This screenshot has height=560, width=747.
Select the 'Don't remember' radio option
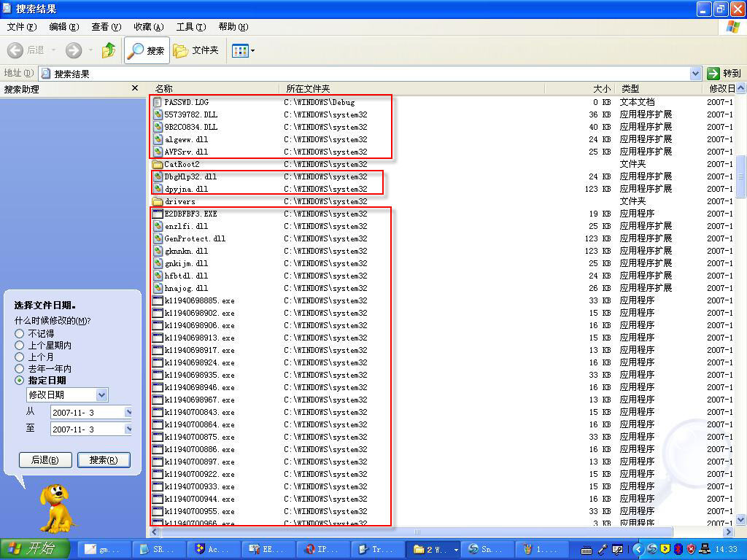pos(20,333)
